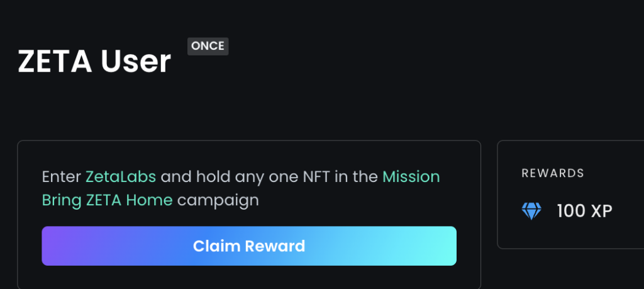Click the REWARDS section label
Viewport: 644px width, 289px height.
tap(553, 173)
